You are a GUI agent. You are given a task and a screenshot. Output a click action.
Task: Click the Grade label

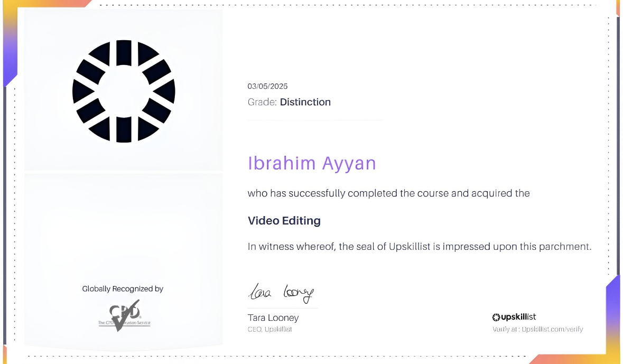[x=262, y=102]
